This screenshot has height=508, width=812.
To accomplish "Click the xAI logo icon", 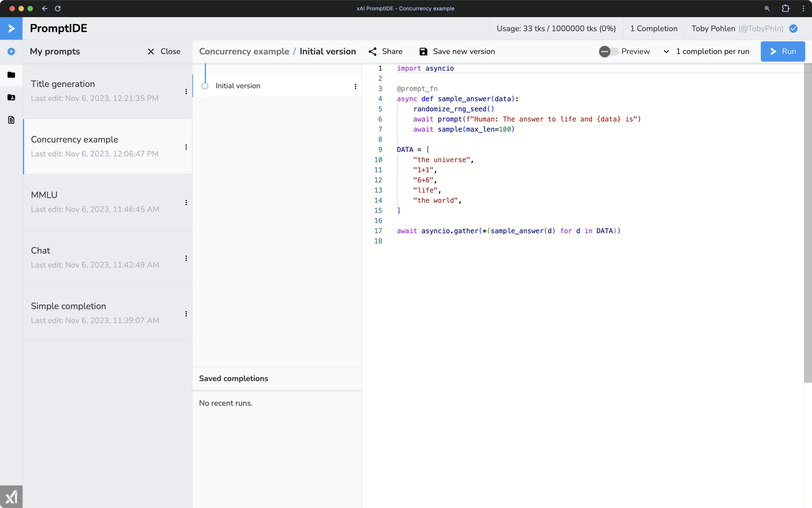I will [11, 497].
